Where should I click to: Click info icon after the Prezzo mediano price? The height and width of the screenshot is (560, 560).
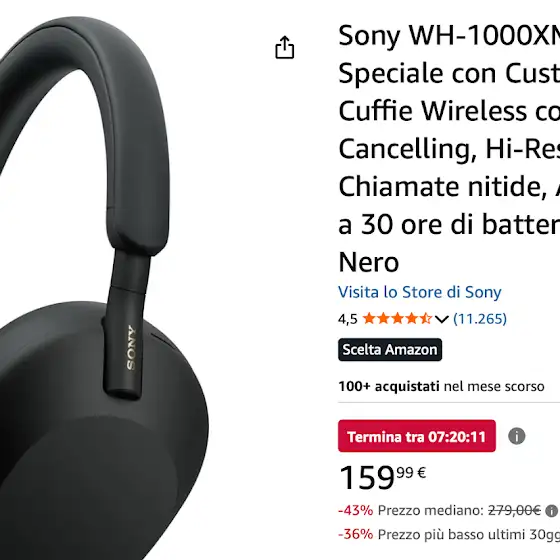pos(552,511)
